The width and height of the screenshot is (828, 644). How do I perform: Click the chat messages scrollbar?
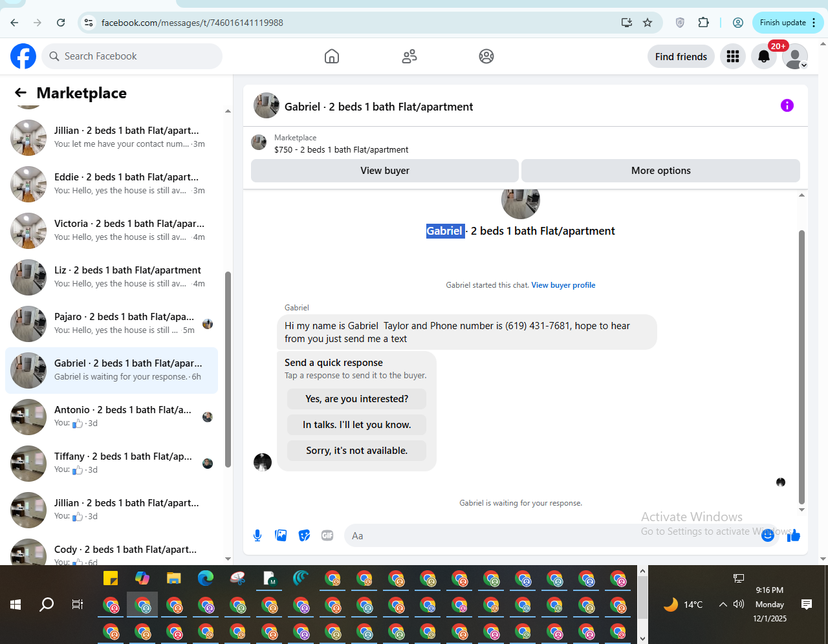(x=802, y=367)
